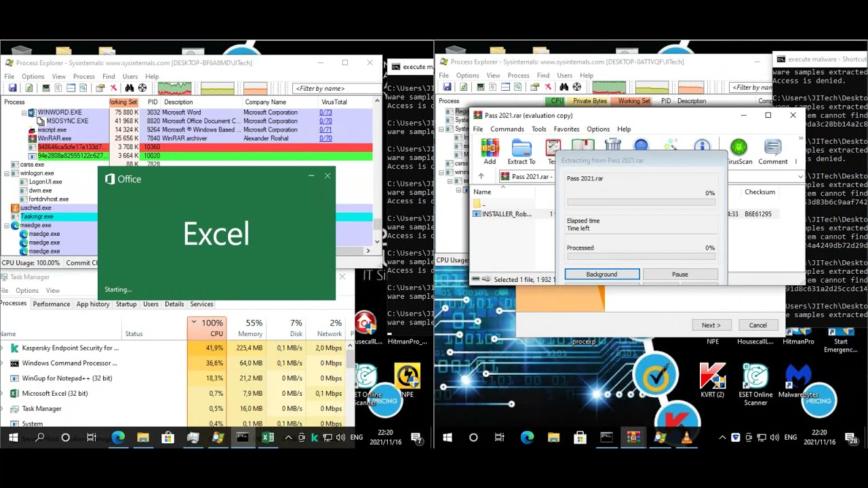Open Find menu in left Process Explorer
The width and height of the screenshot is (868, 488).
(108, 77)
